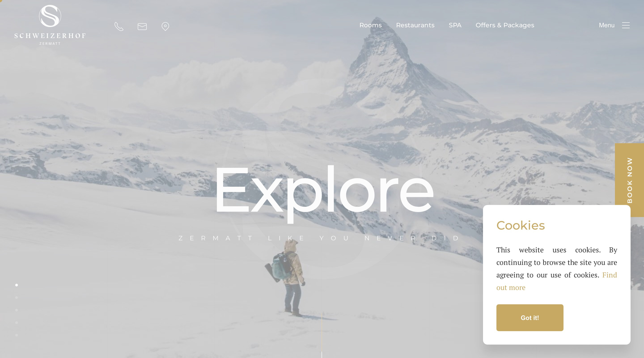Click the location pin icon

[165, 26]
